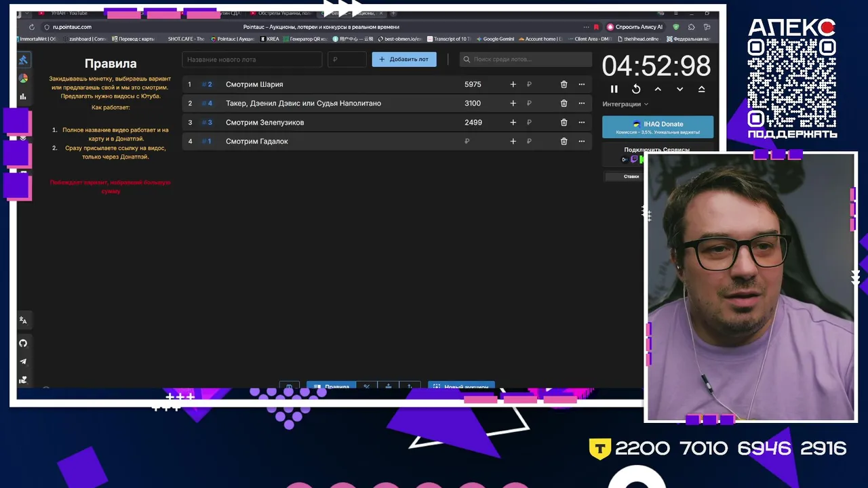Click the 5975 amount of Смотрим Шария
The height and width of the screenshot is (488, 868).
coord(473,84)
